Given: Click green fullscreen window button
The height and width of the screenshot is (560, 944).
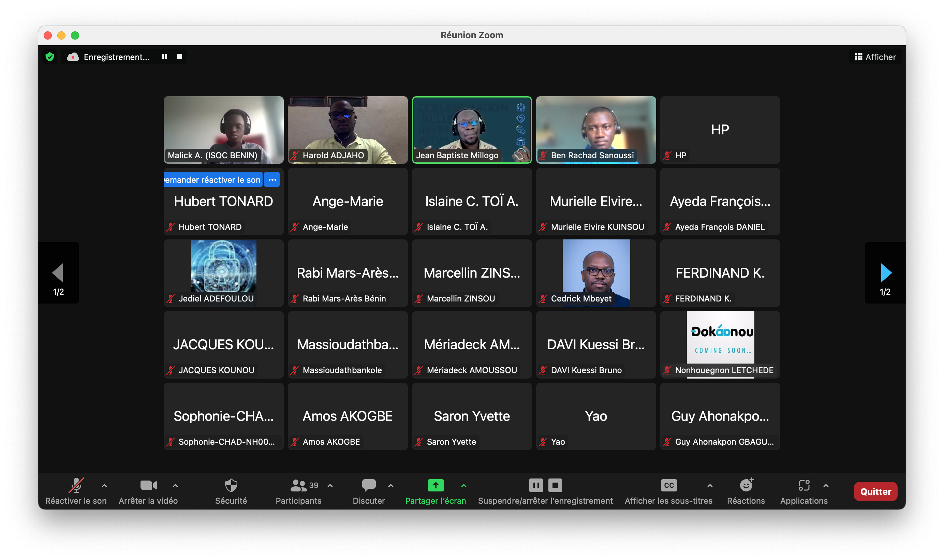Looking at the screenshot, I should pos(75,35).
